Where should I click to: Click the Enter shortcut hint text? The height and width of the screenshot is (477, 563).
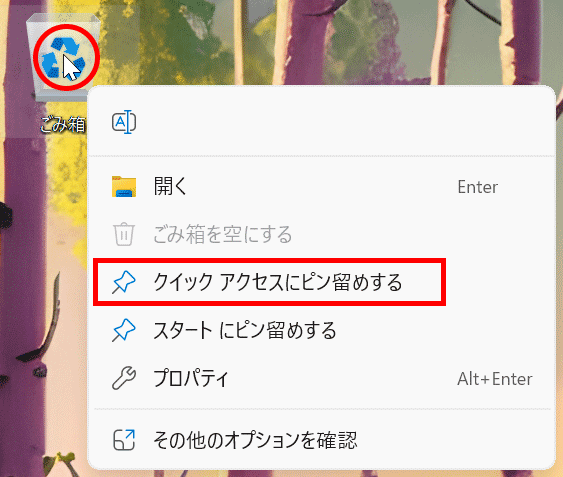click(478, 187)
